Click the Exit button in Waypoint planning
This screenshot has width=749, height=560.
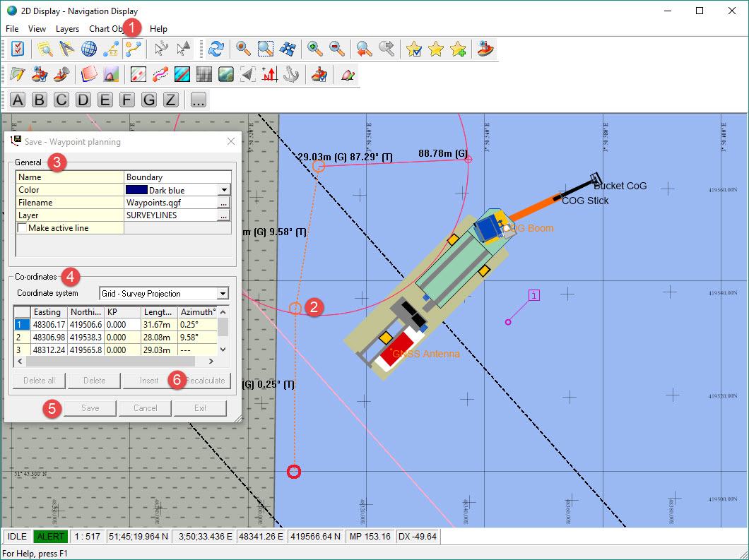pyautogui.click(x=201, y=408)
